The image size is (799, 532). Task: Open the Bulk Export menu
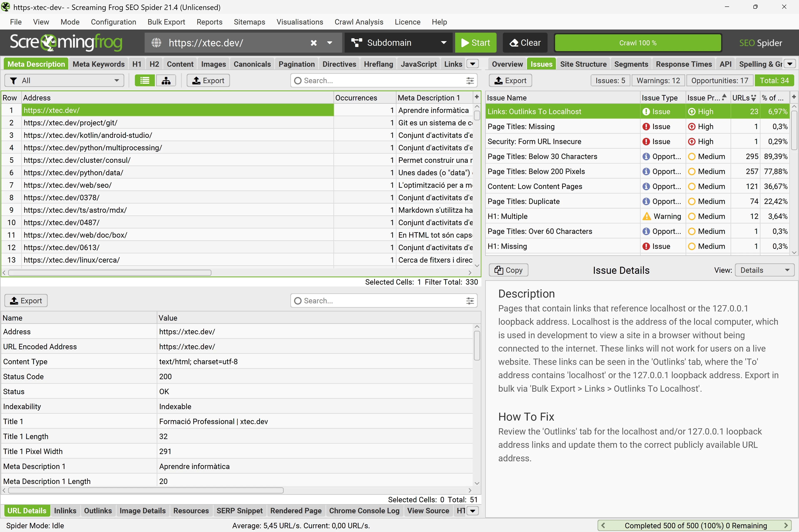[166, 22]
